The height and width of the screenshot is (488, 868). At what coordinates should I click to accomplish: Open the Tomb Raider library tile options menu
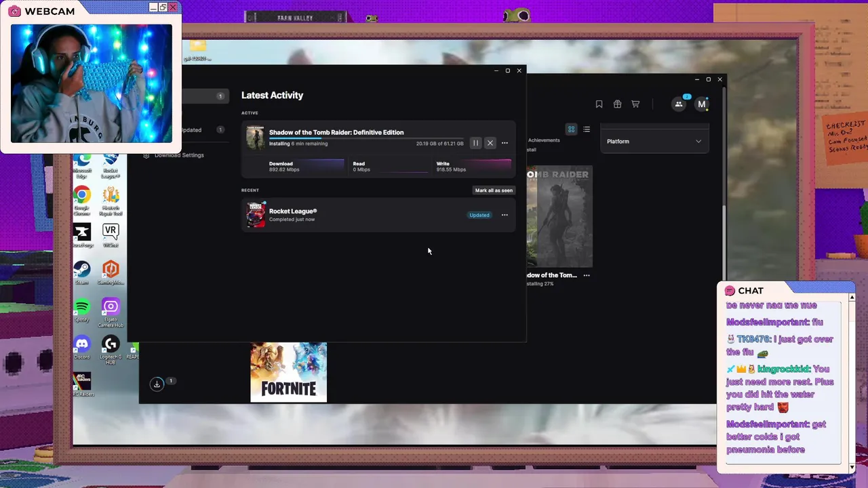click(587, 275)
